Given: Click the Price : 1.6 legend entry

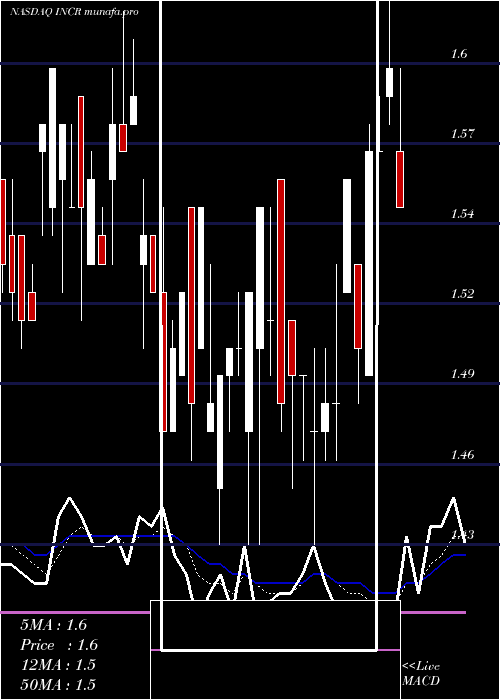Looking at the screenshot, I should click(x=59, y=645).
